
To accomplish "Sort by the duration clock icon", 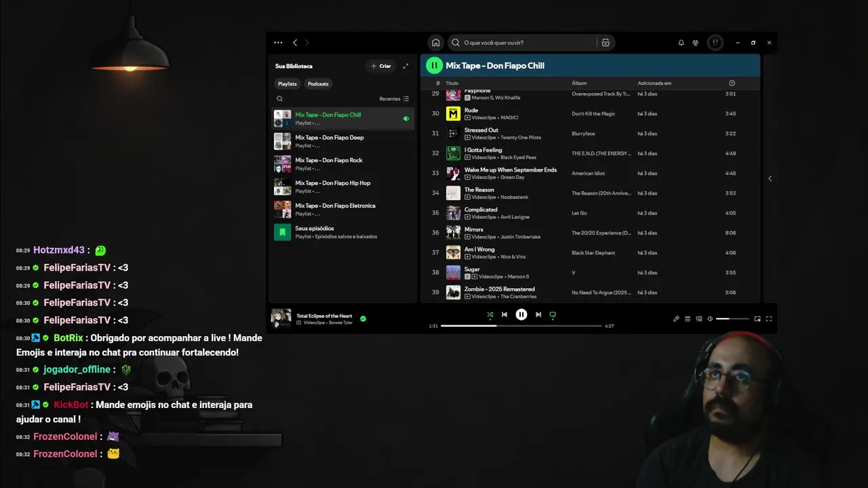I will click(732, 83).
